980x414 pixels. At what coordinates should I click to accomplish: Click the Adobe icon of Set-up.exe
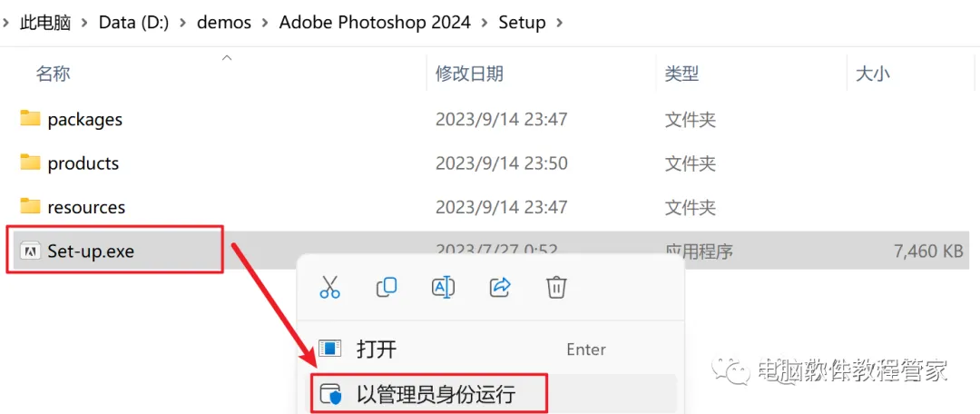pyautogui.click(x=29, y=251)
